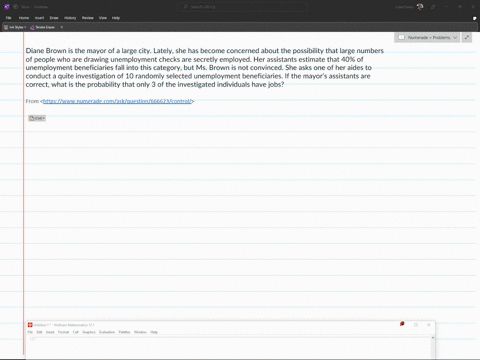
Task: Switch to the Insert tab in OneNote
Action: pos(39,18)
